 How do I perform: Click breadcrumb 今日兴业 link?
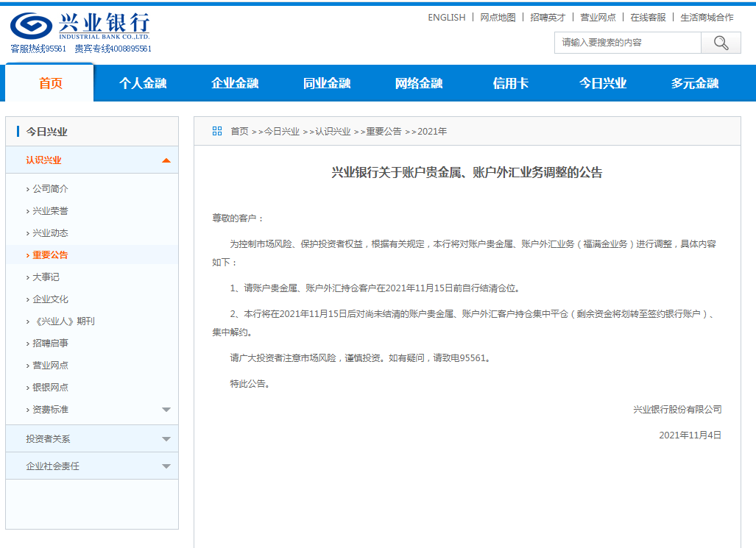pyautogui.click(x=282, y=131)
